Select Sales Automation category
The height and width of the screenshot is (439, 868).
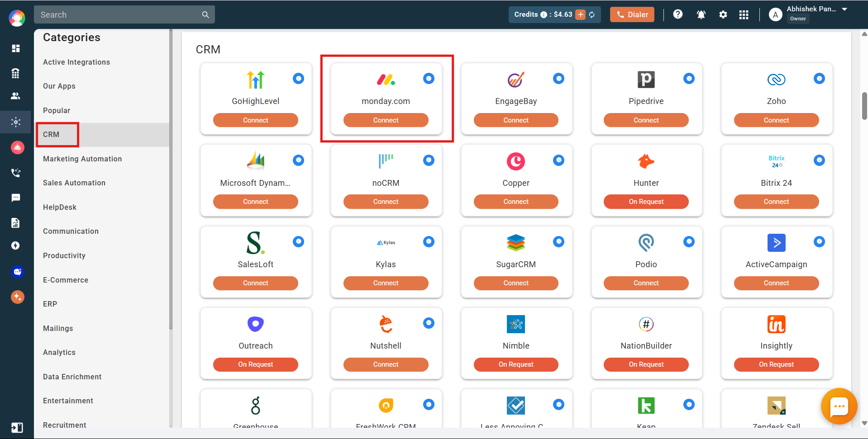[74, 183]
